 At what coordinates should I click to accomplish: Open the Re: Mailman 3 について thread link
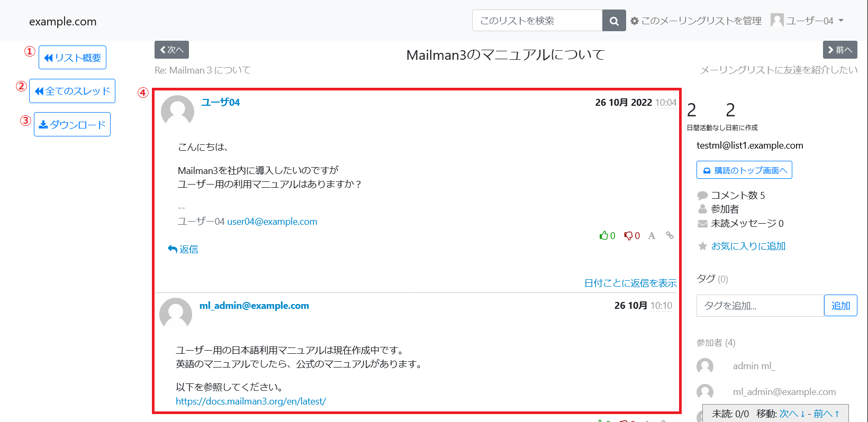click(203, 70)
